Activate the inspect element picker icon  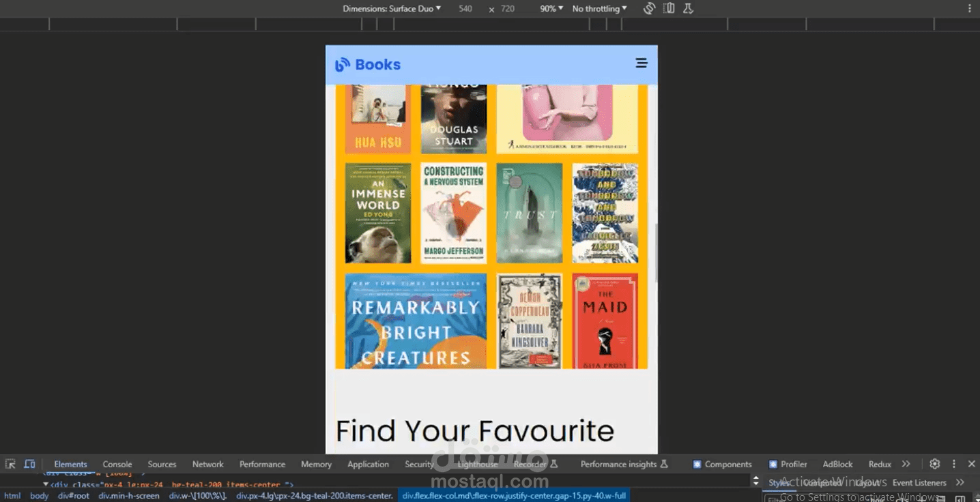[x=10, y=464]
